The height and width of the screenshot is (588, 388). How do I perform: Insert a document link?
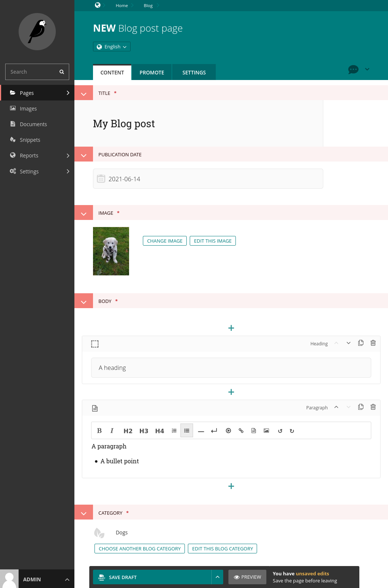click(254, 431)
